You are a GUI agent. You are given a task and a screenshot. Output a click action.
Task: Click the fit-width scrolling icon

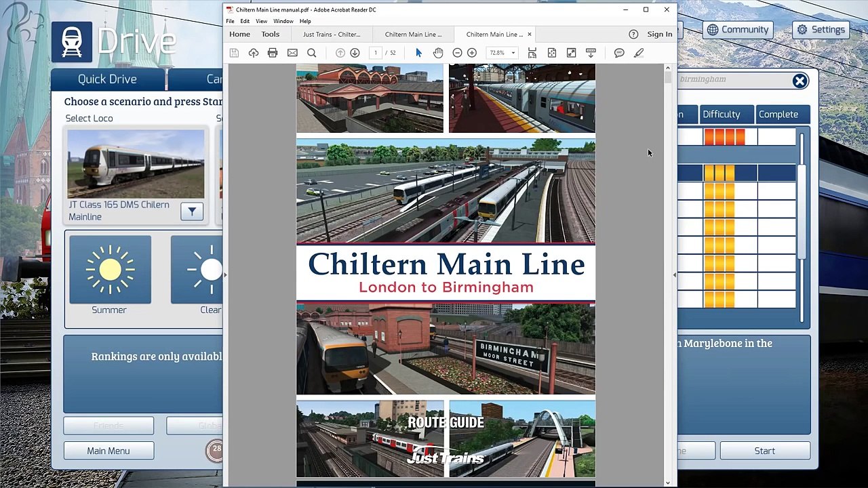(x=532, y=53)
